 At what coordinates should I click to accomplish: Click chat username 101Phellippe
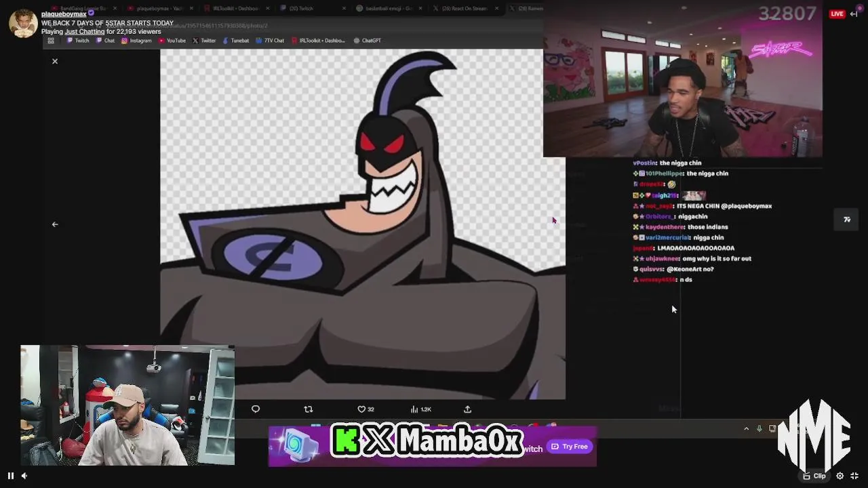(664, 174)
